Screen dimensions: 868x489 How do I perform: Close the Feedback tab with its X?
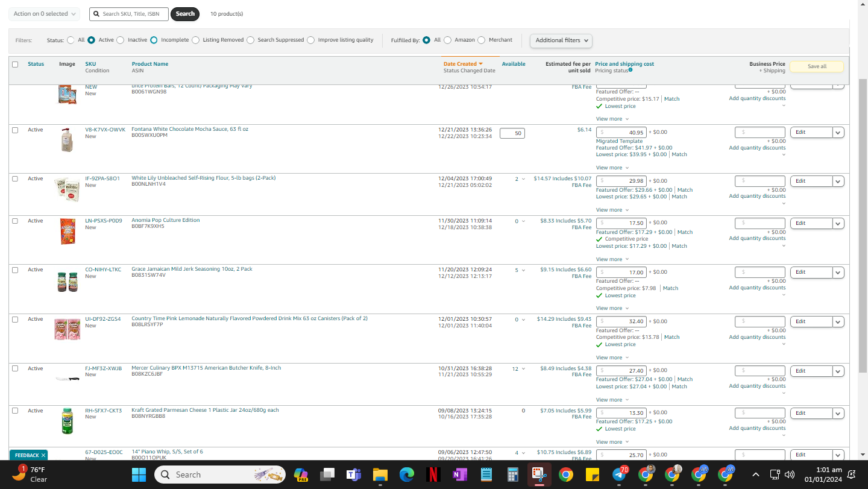43,455
